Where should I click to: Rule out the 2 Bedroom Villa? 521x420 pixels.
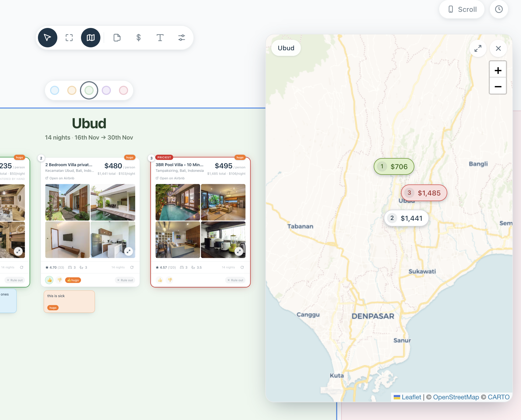[125, 280]
